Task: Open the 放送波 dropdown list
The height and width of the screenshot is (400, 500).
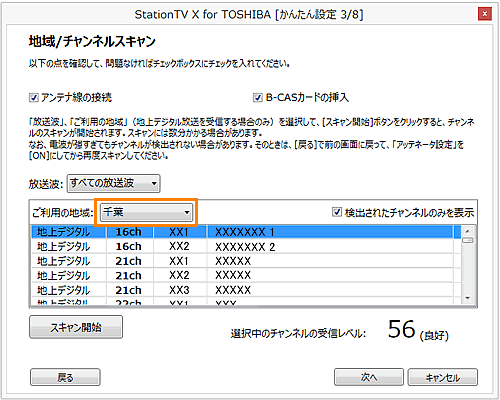Action: tap(114, 183)
